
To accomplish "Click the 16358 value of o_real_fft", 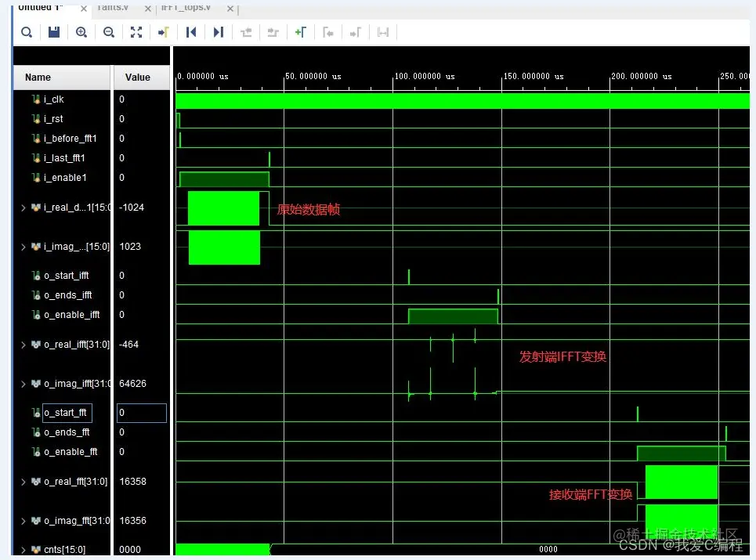I will 132,482.
